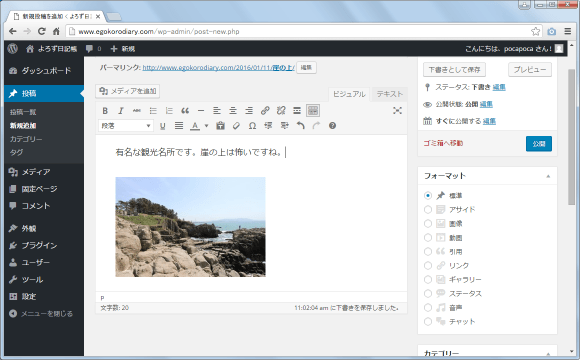The image size is (580, 360).
Task: Insert or edit a link
Action: point(265,111)
